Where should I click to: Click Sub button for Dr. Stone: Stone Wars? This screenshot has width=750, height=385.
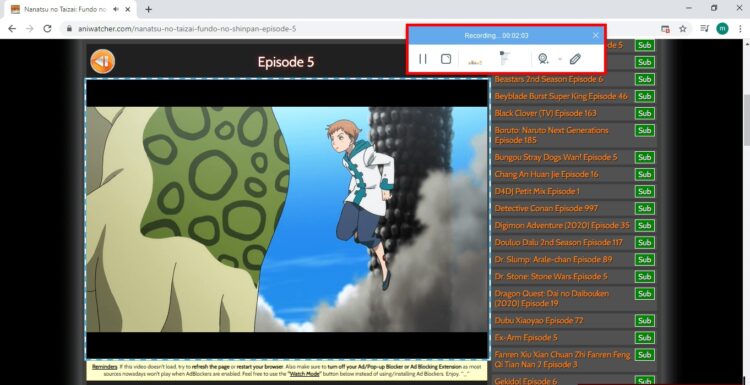tap(644, 276)
